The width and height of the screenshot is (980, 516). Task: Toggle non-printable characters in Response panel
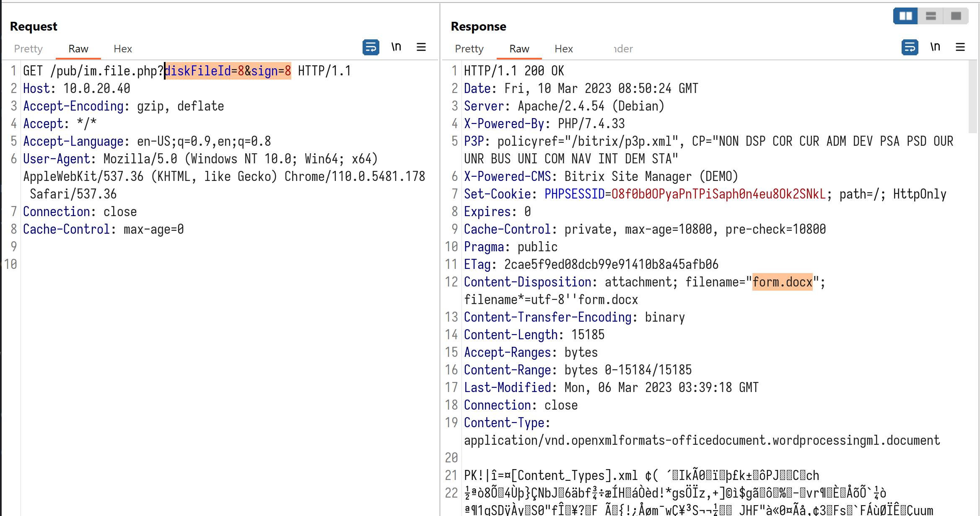[935, 47]
